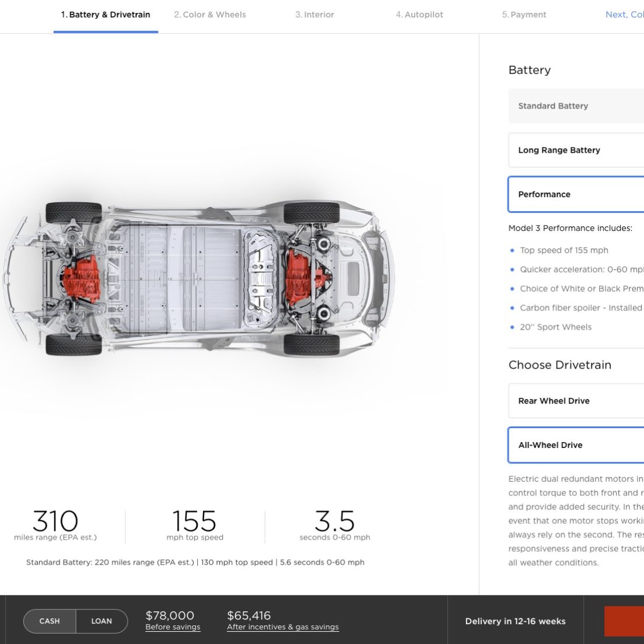Image resolution: width=644 pixels, height=644 pixels.
Task: Click the 'Battery' section heading
Action: (x=530, y=70)
